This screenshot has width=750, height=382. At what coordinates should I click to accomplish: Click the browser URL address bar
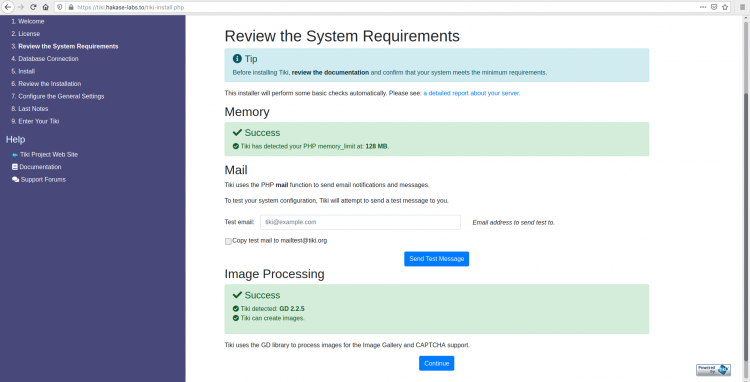[x=383, y=7]
